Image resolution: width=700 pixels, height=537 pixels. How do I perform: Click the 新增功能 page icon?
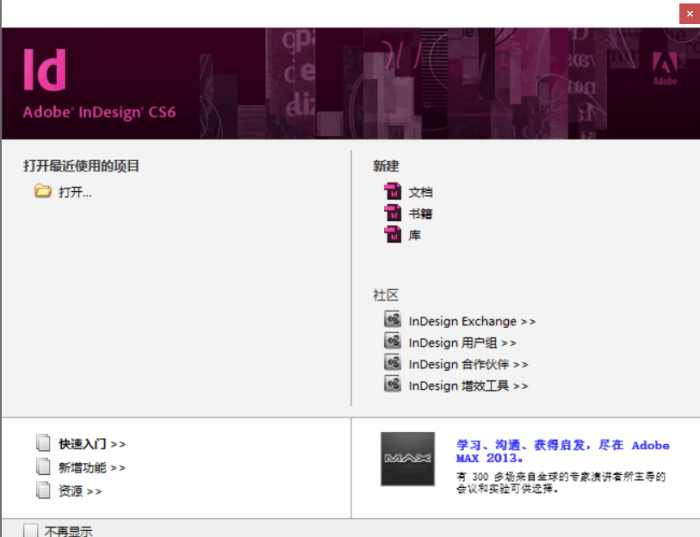43,466
